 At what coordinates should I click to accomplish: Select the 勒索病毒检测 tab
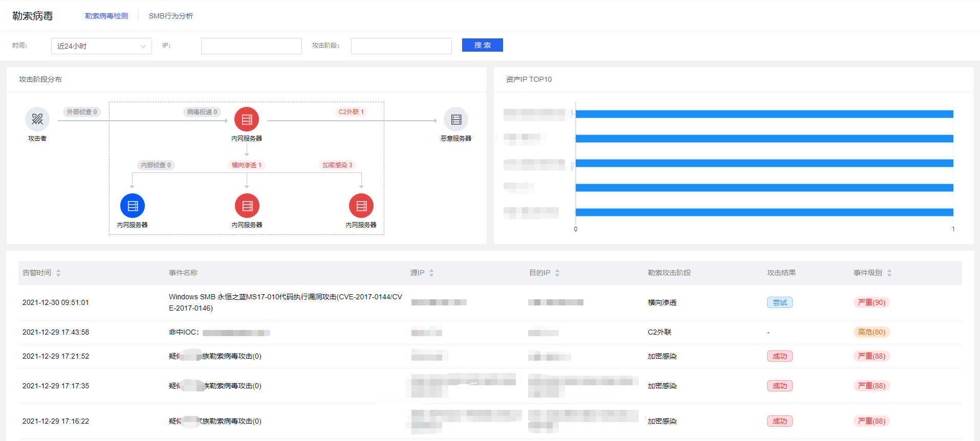point(106,16)
